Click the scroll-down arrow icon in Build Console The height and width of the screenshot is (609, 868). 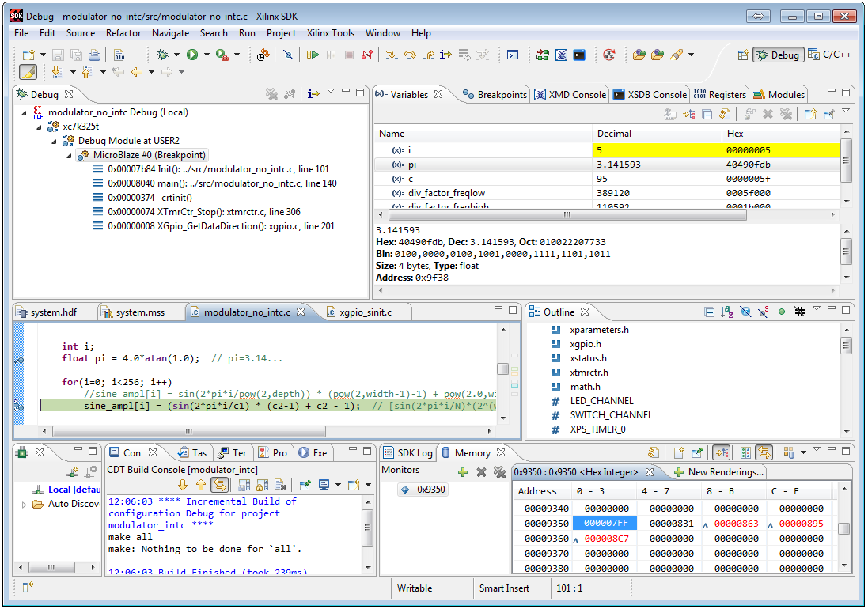point(183,485)
